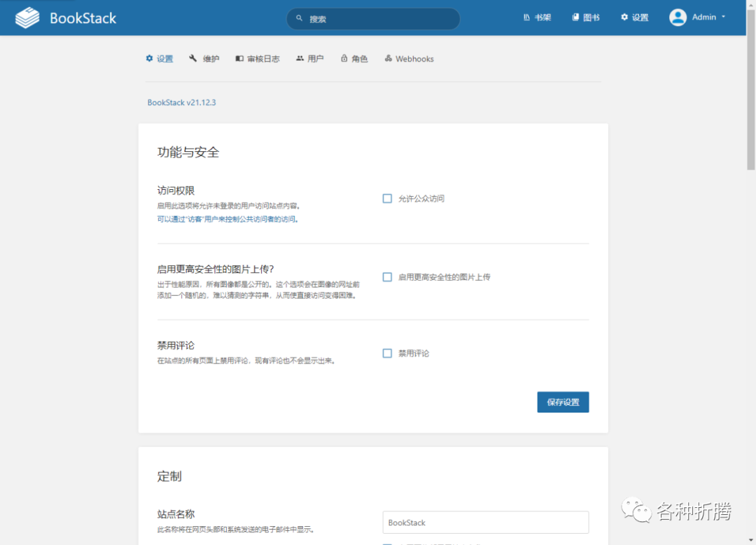The height and width of the screenshot is (545, 756).
Task: Click the 站点名称 BookStack input field
Action: [486, 523]
